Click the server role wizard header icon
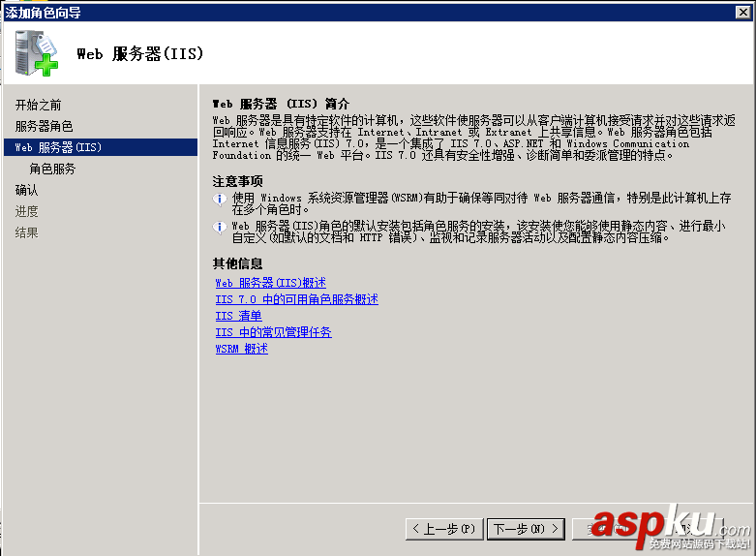This screenshot has height=556, width=756. point(37,53)
